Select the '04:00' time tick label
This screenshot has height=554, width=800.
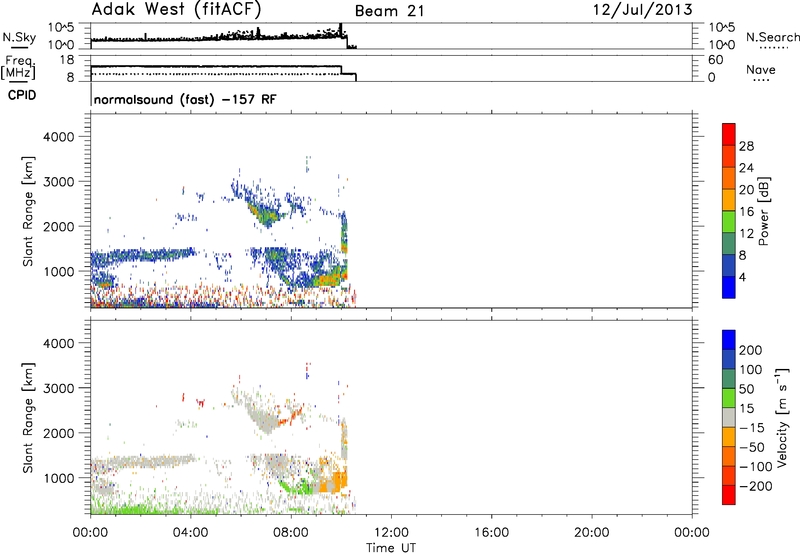coord(191,533)
